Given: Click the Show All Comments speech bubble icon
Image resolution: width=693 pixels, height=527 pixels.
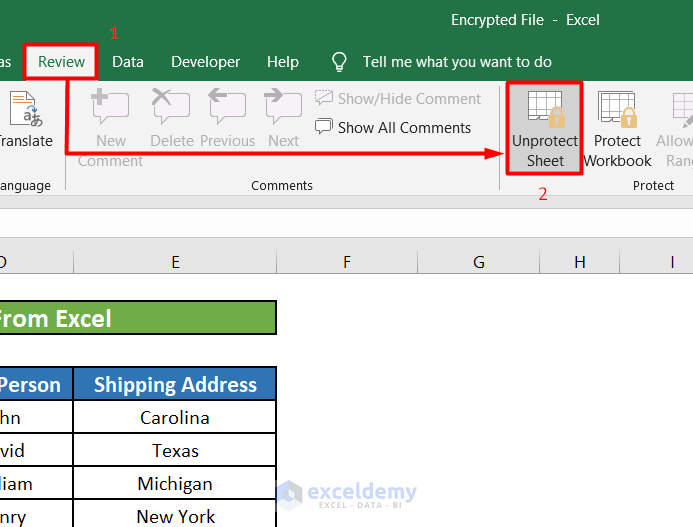Looking at the screenshot, I should (324, 127).
